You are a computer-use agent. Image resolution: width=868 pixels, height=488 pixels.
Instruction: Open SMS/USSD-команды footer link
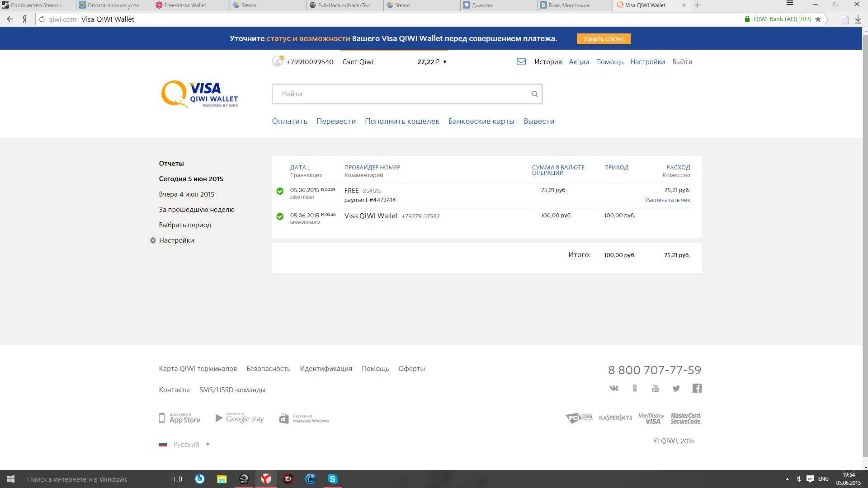tap(232, 390)
